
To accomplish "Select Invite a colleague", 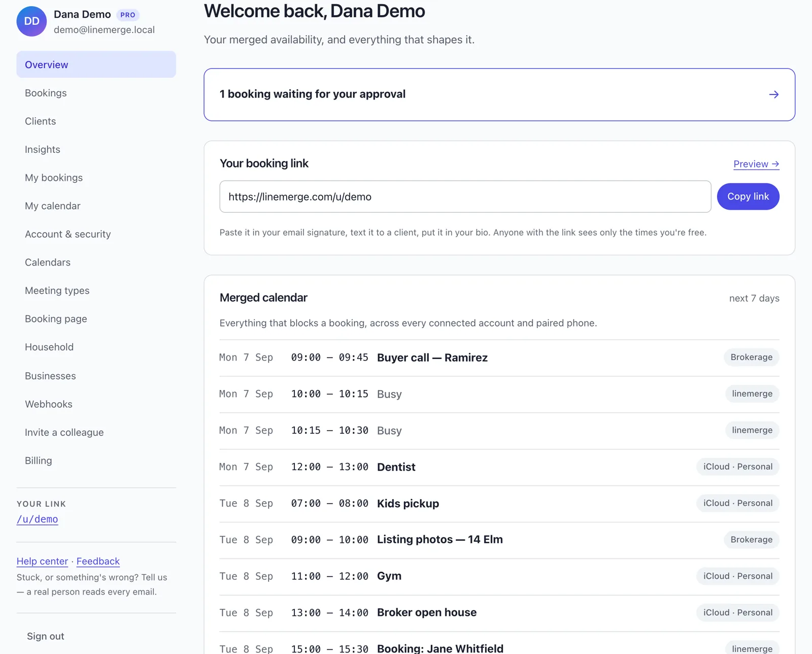I will point(96,432).
